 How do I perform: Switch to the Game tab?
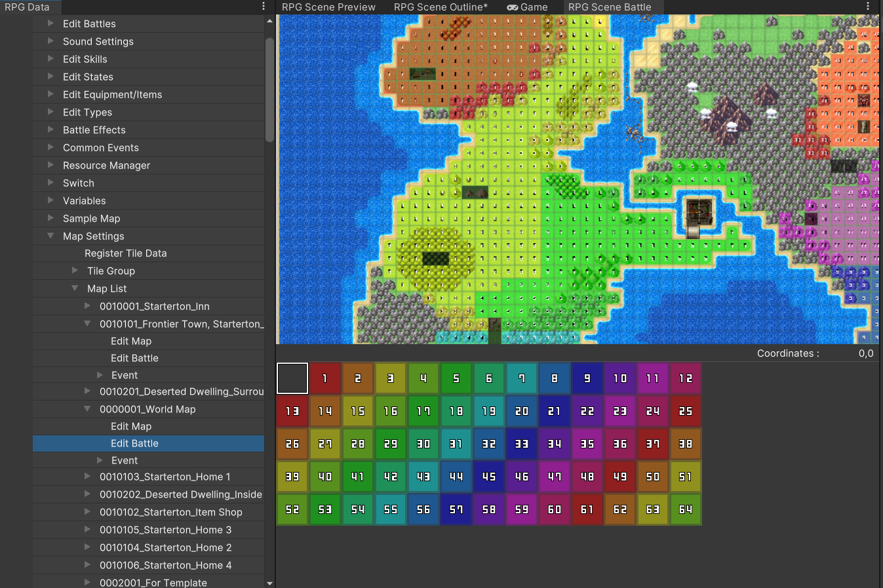click(527, 7)
